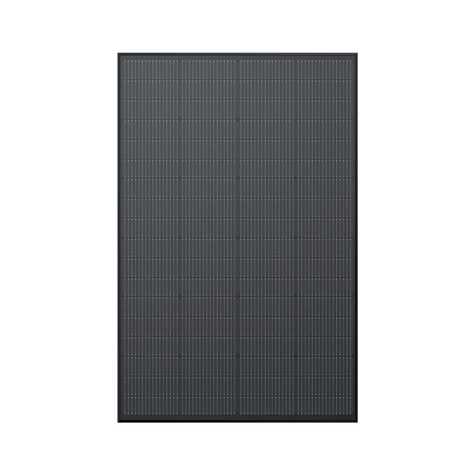Click the black solar panel product image

237,237
